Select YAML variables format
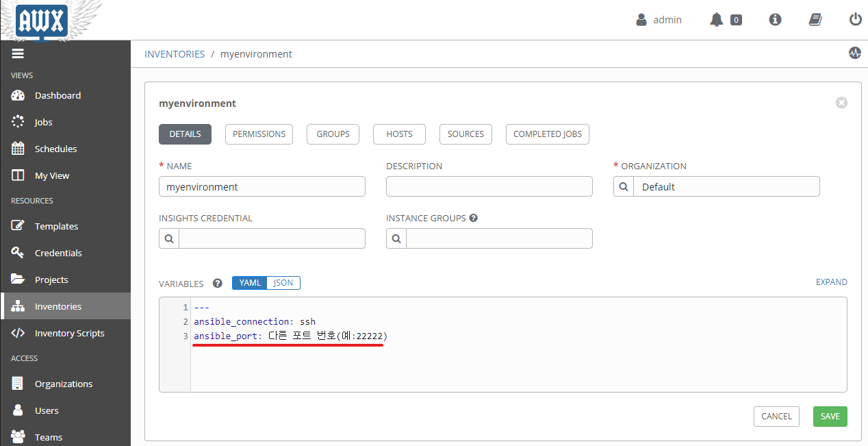This screenshot has height=446, width=868. (250, 283)
